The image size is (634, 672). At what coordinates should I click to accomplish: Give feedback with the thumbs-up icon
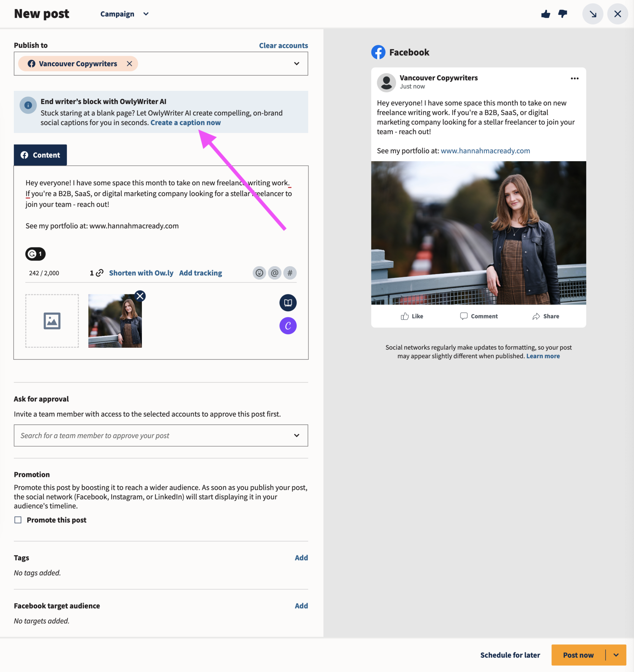pos(546,14)
